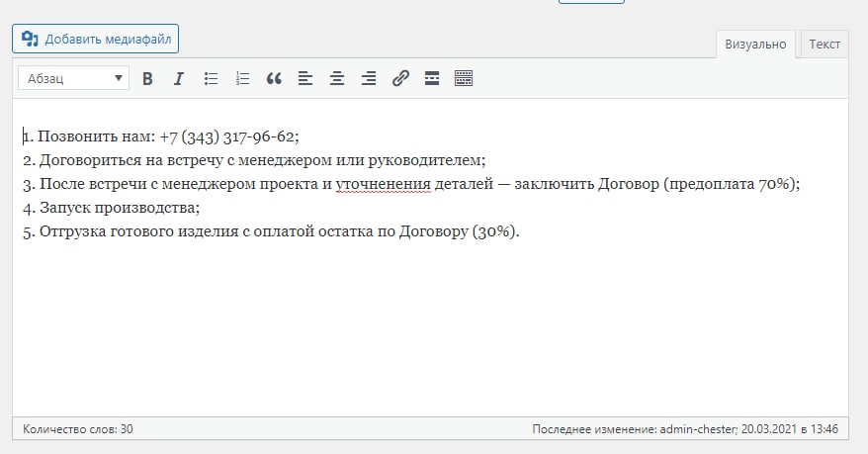868x454 pixels.
Task: Align text to the left
Action: [x=305, y=78]
